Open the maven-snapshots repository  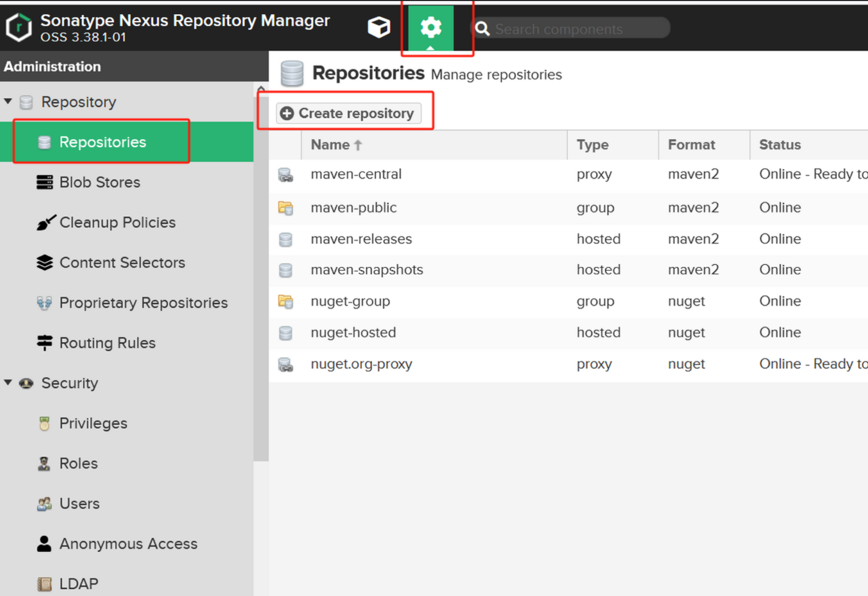click(x=367, y=269)
